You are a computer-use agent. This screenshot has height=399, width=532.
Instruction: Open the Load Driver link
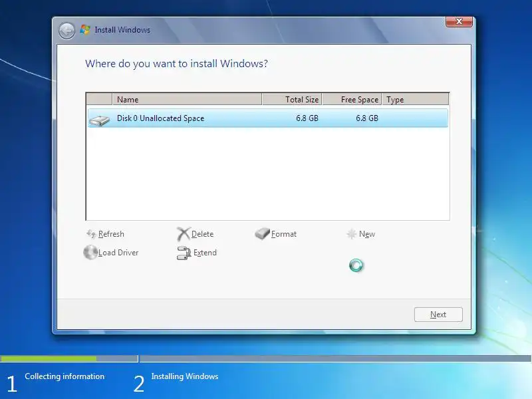point(118,253)
